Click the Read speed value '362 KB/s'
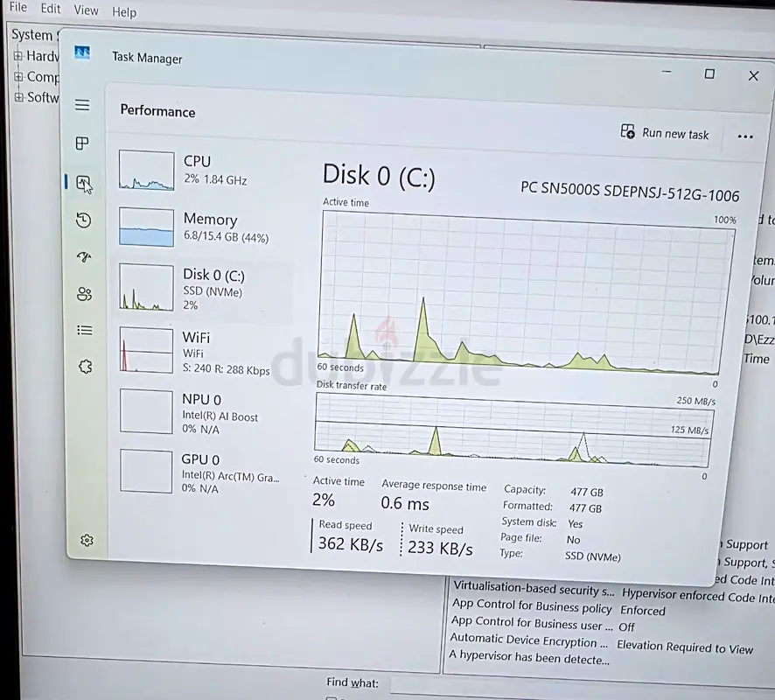Screen dimensions: 775x700 [x=351, y=543]
